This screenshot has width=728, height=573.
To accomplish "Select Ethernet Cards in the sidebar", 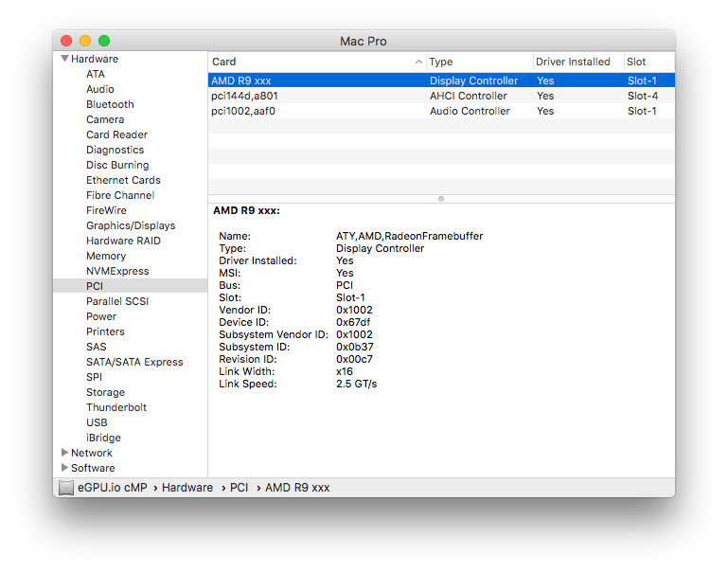I will click(123, 180).
